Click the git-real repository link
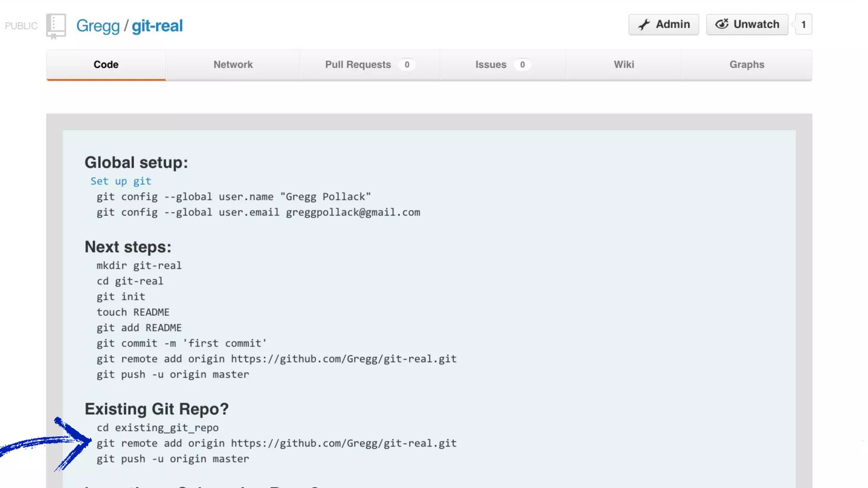The image size is (868, 488). tap(157, 26)
